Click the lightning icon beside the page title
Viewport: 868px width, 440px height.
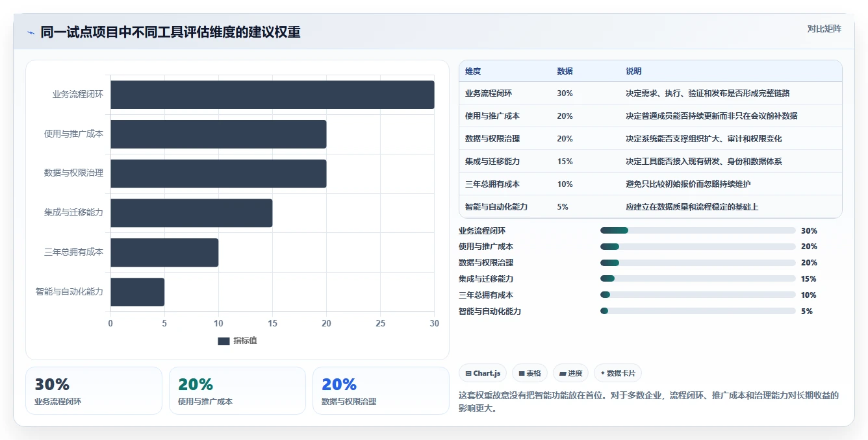point(31,32)
